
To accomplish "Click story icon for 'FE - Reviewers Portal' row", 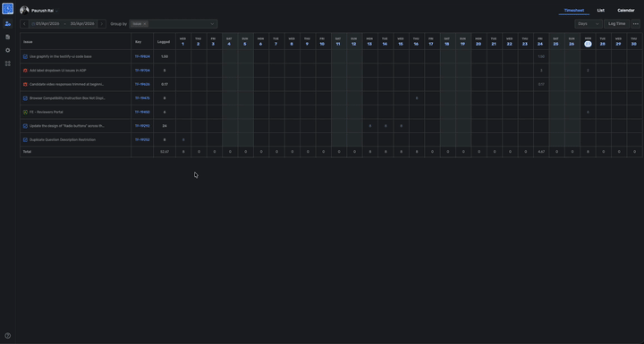I will [x=25, y=112].
